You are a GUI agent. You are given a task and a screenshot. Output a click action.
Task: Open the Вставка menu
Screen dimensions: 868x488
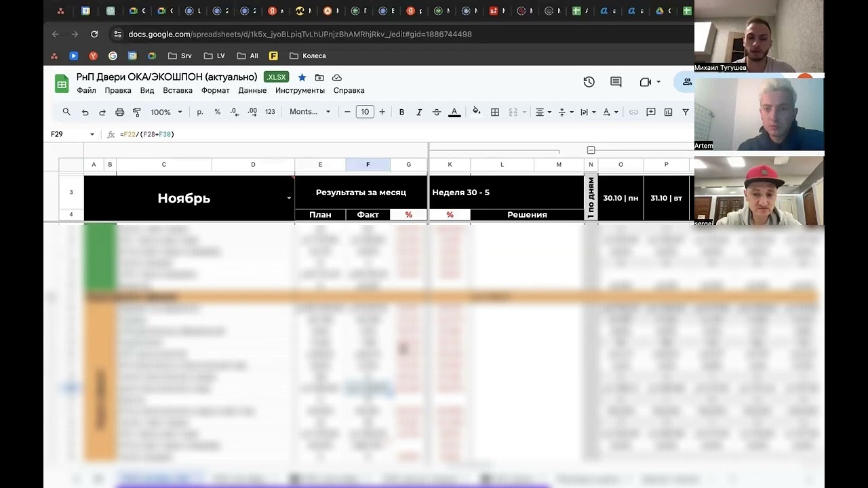(178, 90)
